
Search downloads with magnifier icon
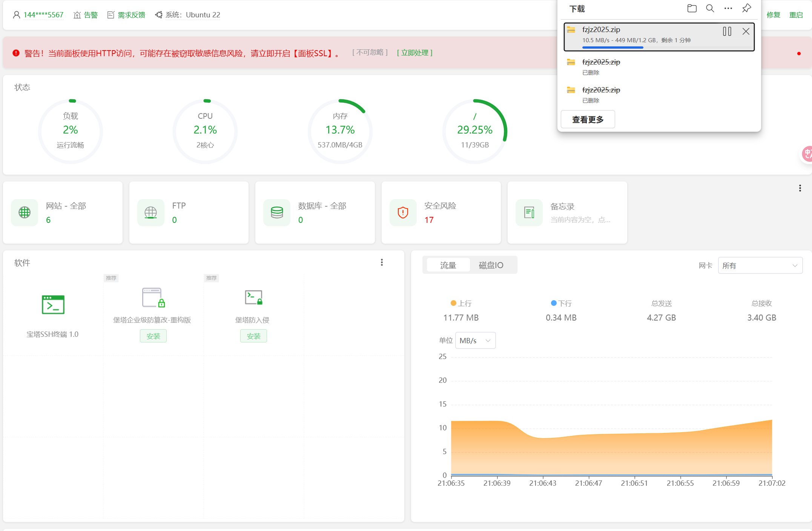pos(710,9)
